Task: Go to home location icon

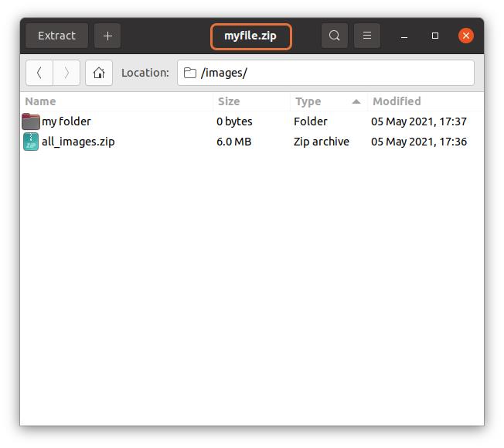Action: (99, 73)
